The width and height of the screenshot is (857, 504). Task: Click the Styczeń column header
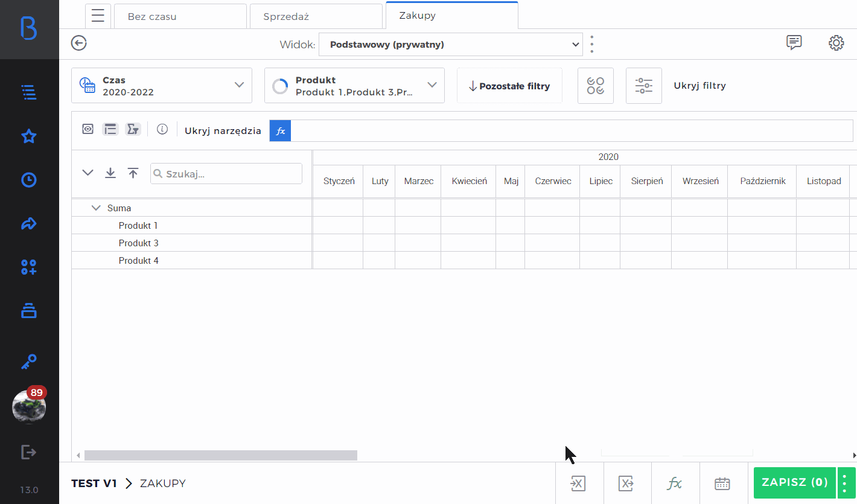click(x=339, y=181)
